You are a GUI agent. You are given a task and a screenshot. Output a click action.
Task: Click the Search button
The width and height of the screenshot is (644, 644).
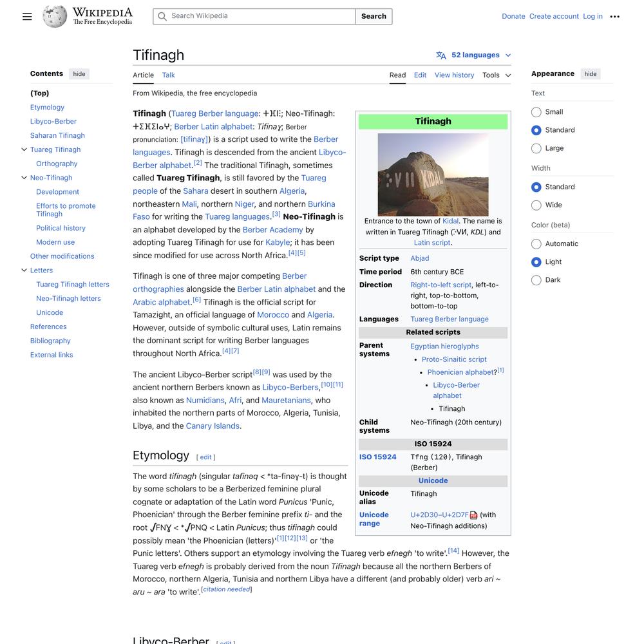(x=374, y=17)
